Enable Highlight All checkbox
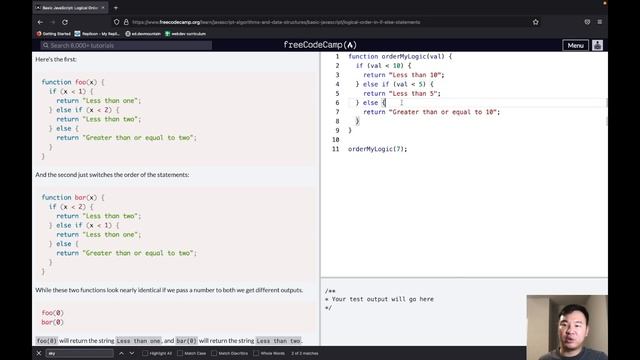Screen dimensions: 640x360 tap(145, 353)
